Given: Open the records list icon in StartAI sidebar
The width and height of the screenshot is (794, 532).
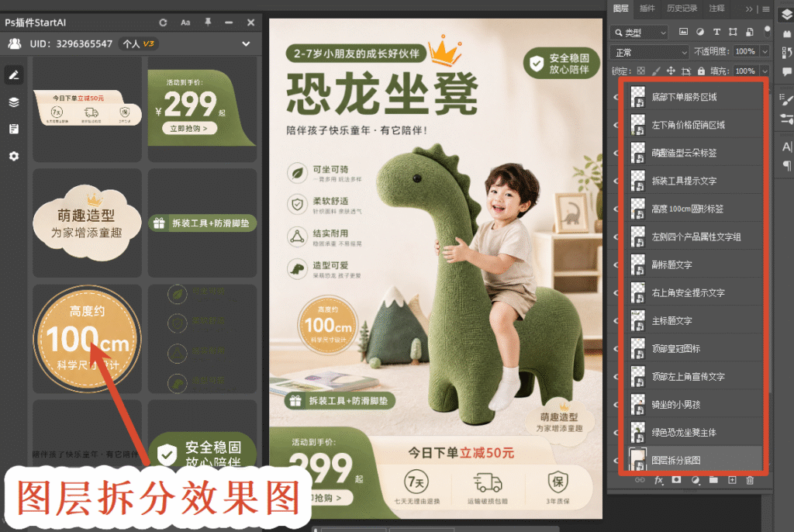Looking at the screenshot, I should [14, 129].
